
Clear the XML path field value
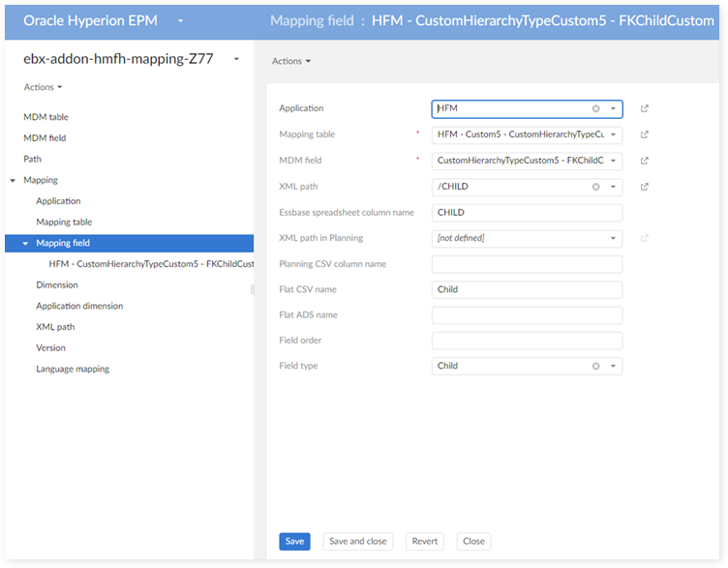596,187
